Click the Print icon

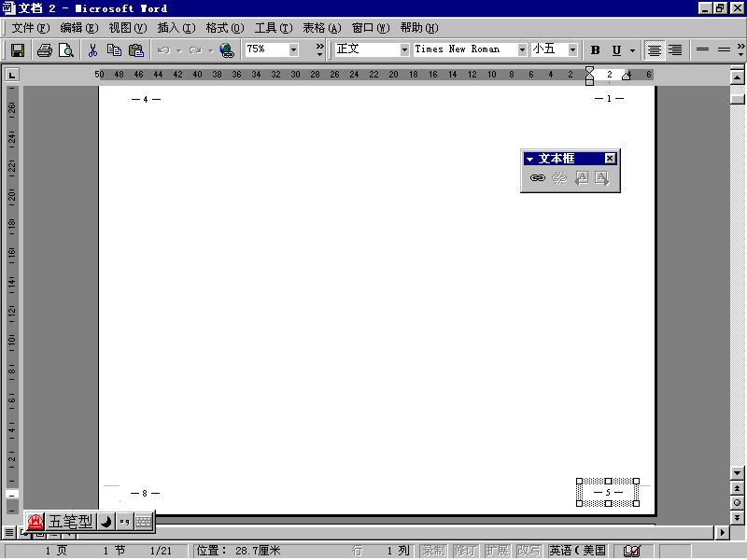click(x=44, y=50)
